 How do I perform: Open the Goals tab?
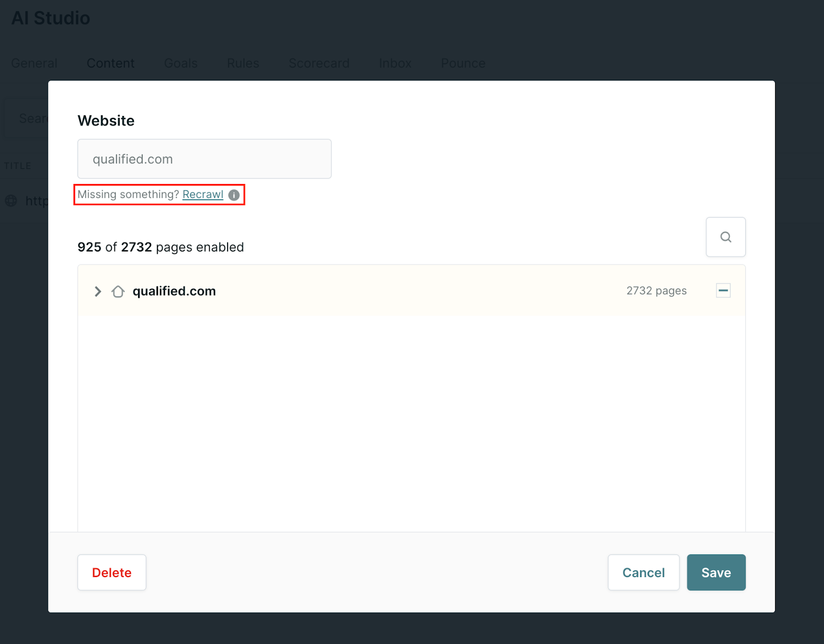[181, 63]
